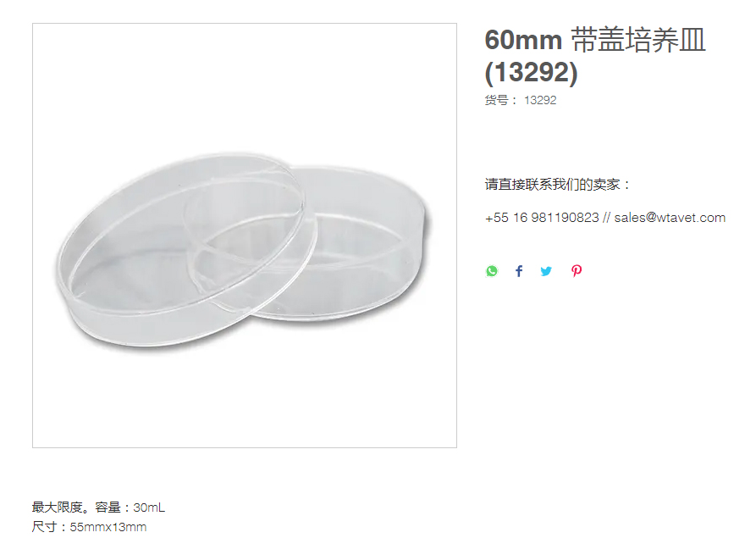Click the // separator between phone and email
756x538 pixels.
tap(606, 218)
